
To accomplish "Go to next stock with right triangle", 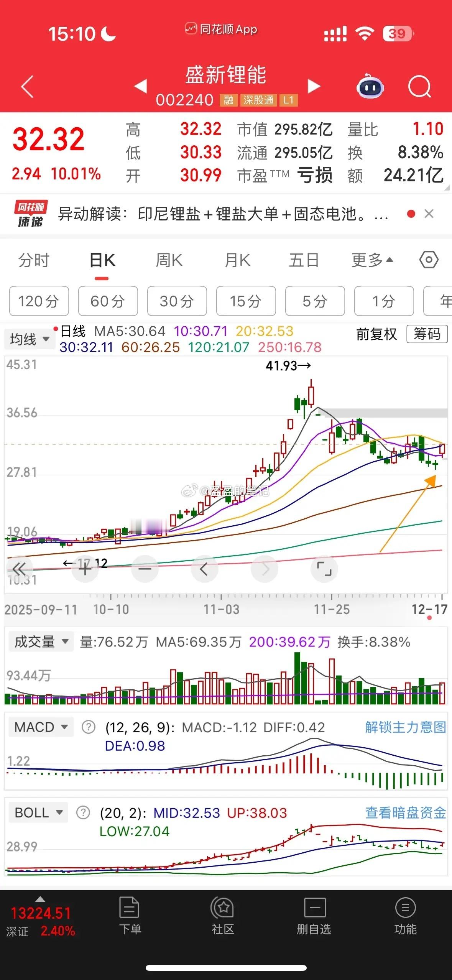I will click(x=314, y=86).
